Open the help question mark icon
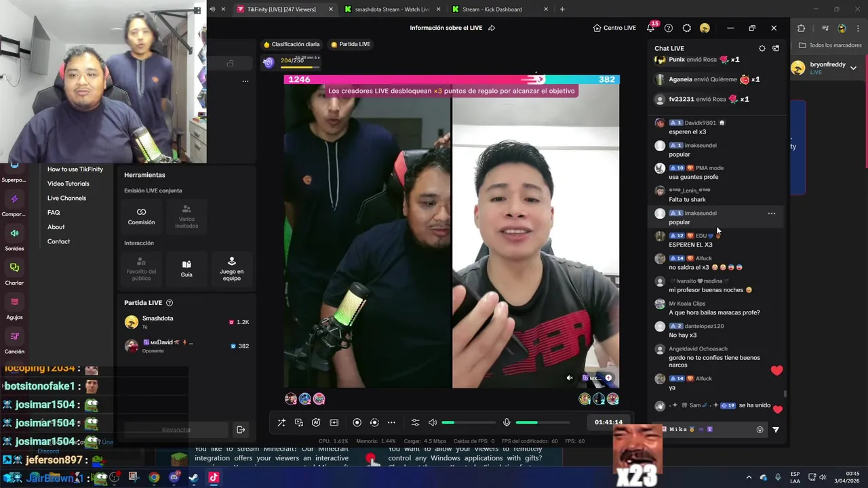 (x=669, y=28)
